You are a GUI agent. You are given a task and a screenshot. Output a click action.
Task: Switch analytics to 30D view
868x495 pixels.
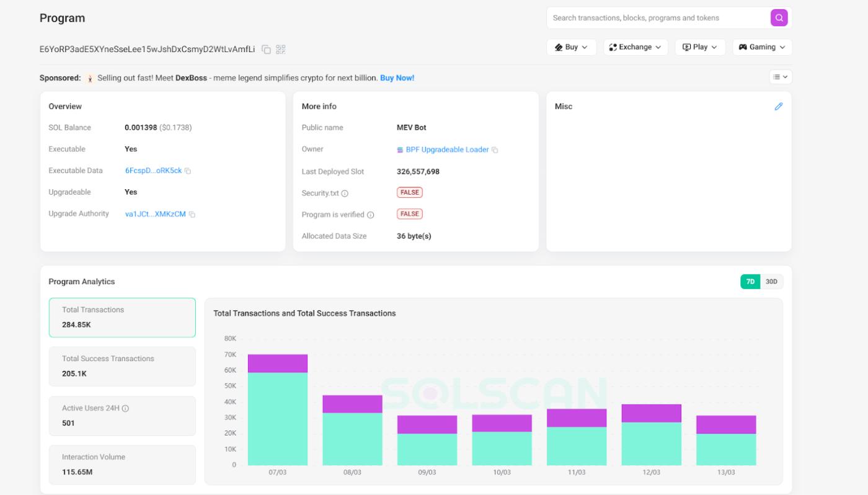point(773,281)
